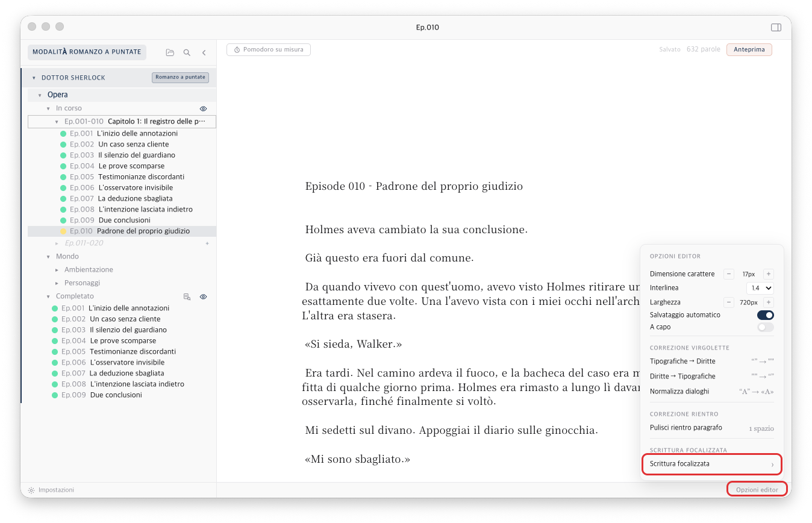This screenshot has height=523, width=812.
Task: Click the 632 parole word count
Action: pyautogui.click(x=703, y=49)
